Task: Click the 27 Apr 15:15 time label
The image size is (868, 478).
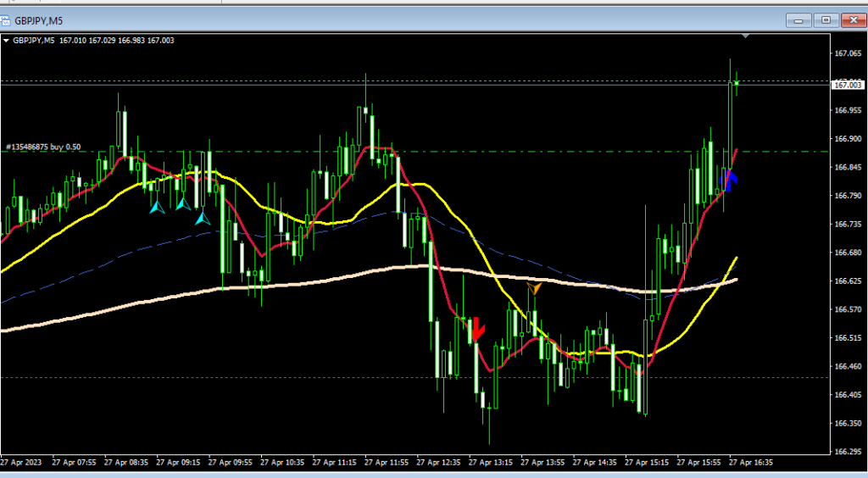Action: pos(646,464)
